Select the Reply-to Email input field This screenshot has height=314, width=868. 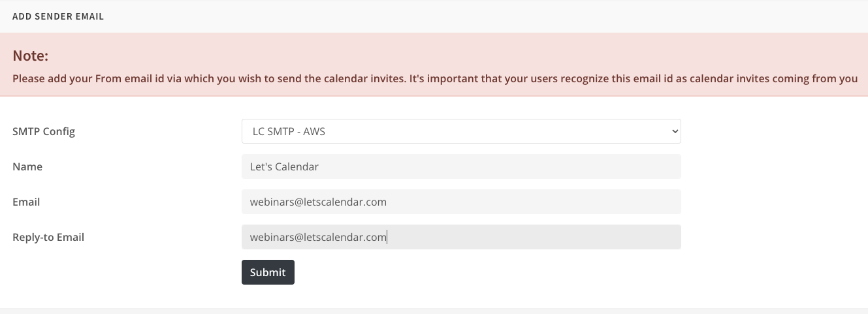461,237
